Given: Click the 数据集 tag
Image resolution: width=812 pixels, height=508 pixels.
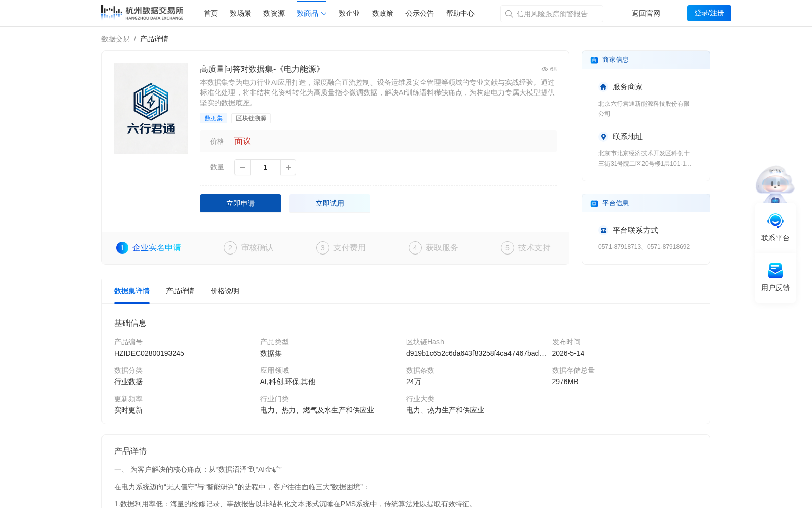Looking at the screenshot, I should (x=214, y=118).
